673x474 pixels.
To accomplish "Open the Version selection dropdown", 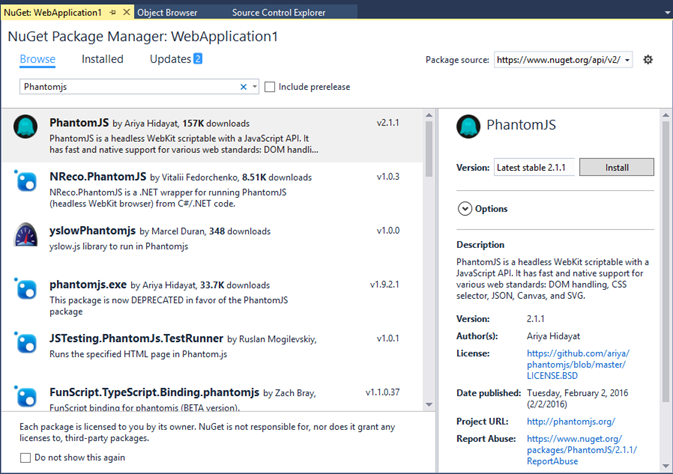I will pyautogui.click(x=534, y=167).
